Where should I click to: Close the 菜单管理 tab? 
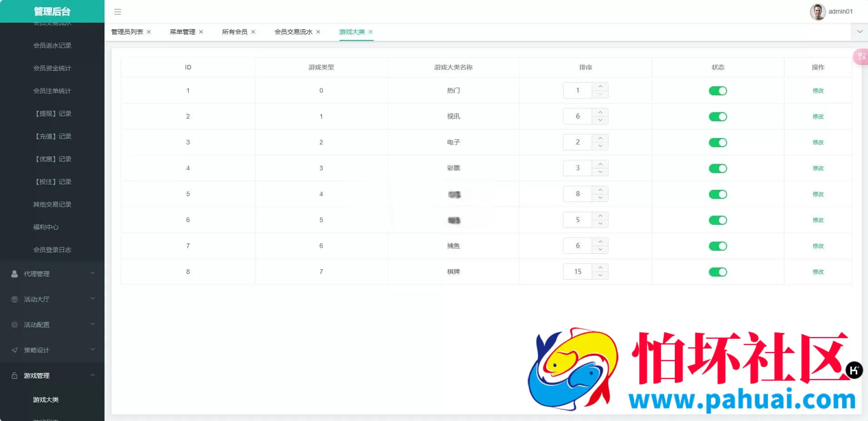click(x=201, y=32)
